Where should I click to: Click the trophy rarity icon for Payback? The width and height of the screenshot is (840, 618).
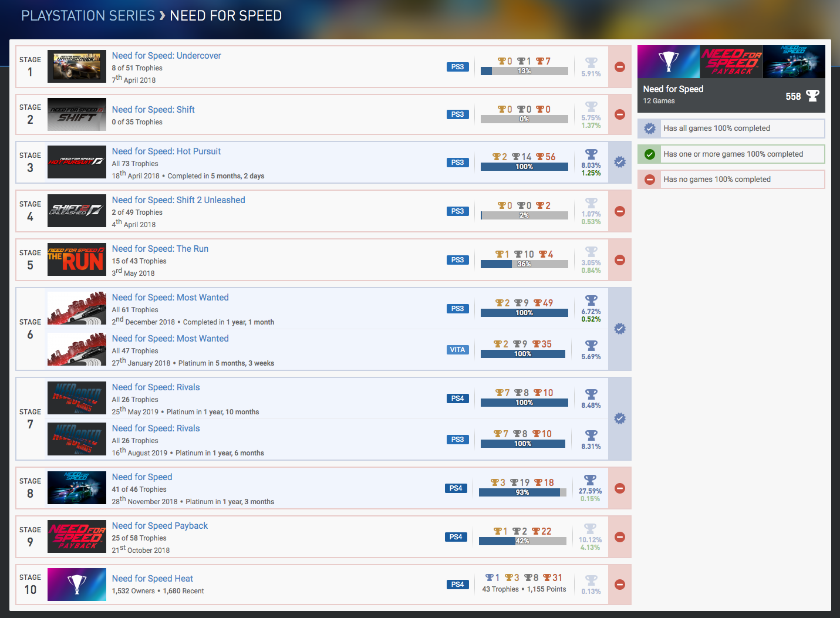591,529
